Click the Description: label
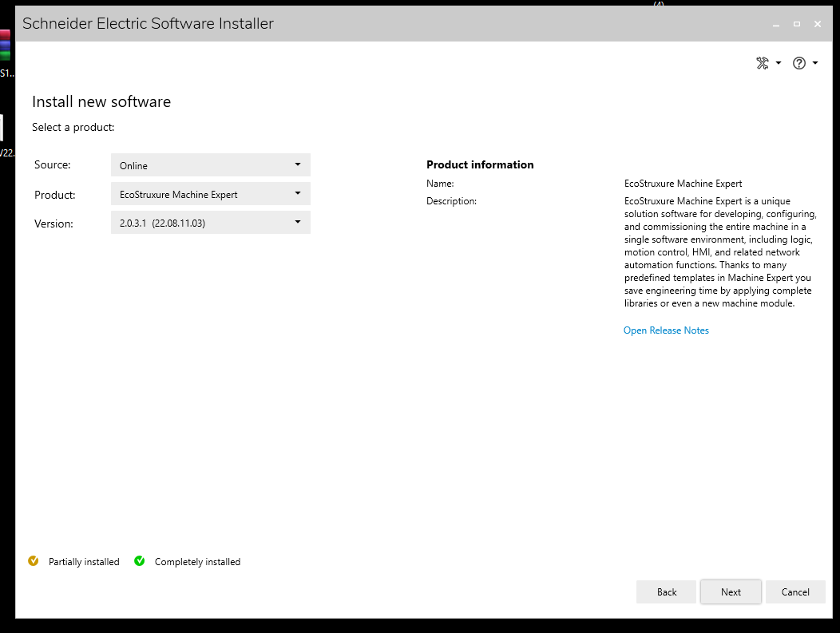The image size is (840, 633). click(x=451, y=201)
